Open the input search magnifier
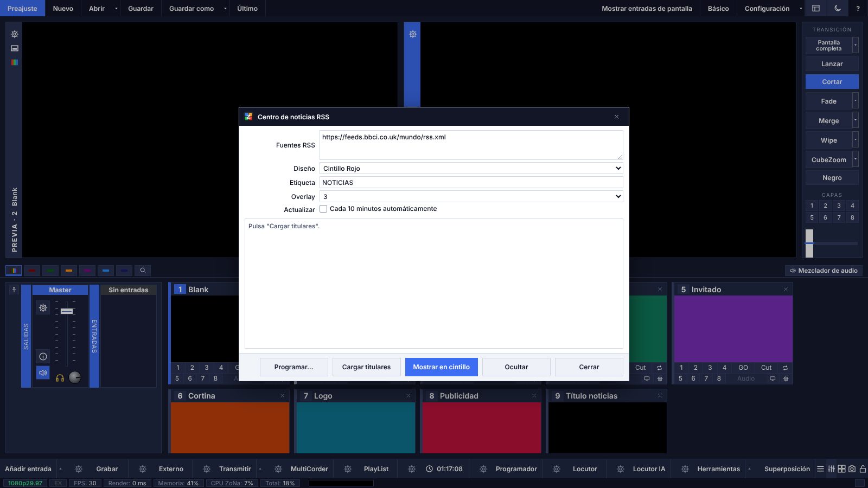The image size is (868, 488). pyautogui.click(x=143, y=271)
